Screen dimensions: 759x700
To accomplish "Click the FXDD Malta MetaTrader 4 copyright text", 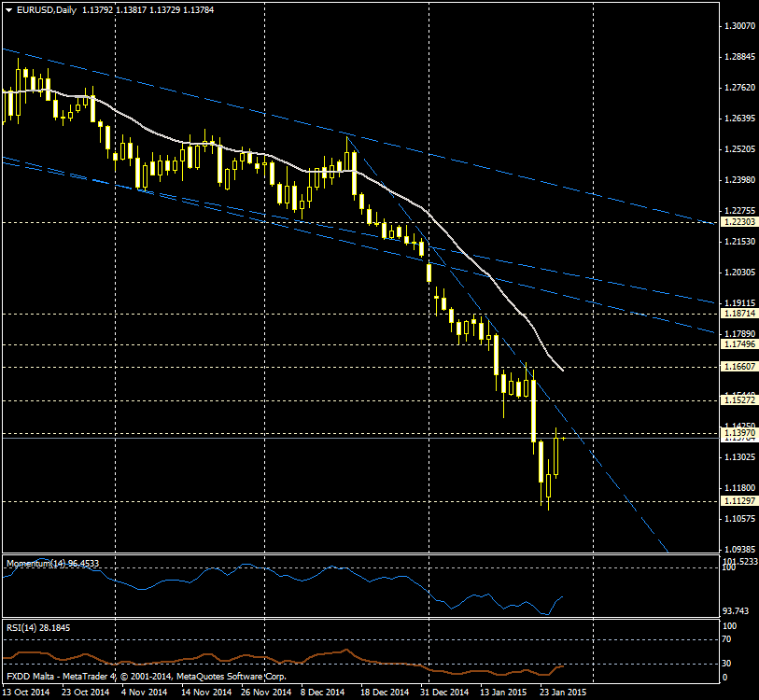I will pyautogui.click(x=147, y=676).
